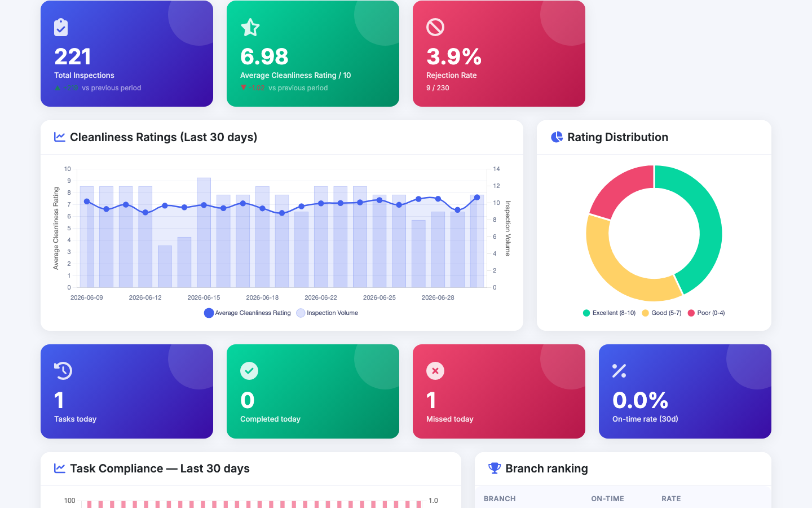Click the 'Total Inspections' label

(x=84, y=75)
